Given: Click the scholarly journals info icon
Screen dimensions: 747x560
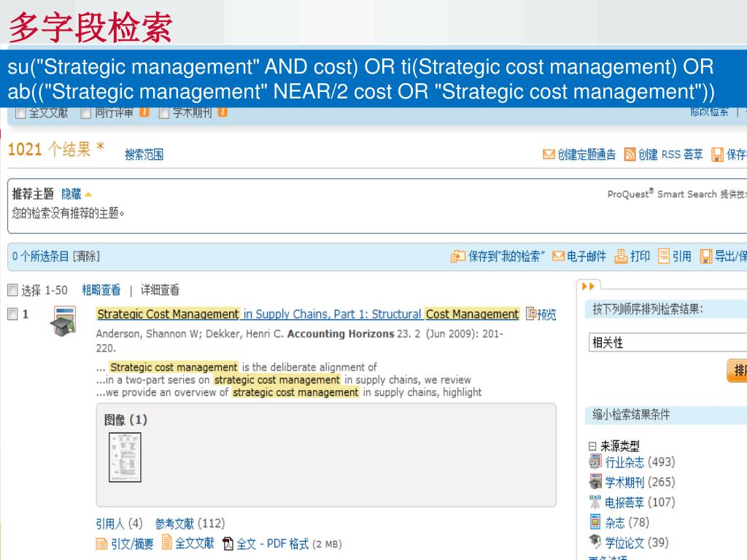Looking at the screenshot, I should [222, 112].
